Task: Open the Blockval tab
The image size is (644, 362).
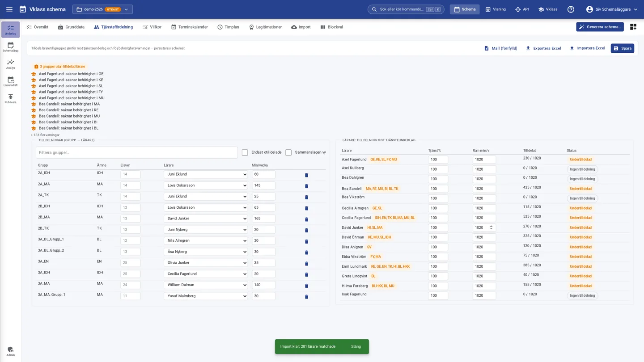Action: pyautogui.click(x=332, y=27)
